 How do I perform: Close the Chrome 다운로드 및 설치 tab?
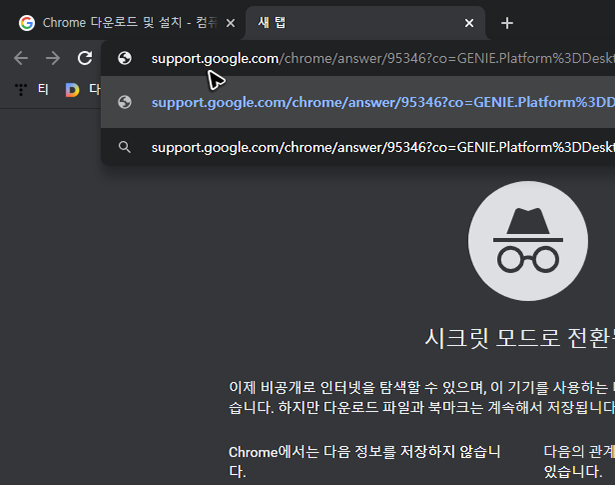[231, 23]
